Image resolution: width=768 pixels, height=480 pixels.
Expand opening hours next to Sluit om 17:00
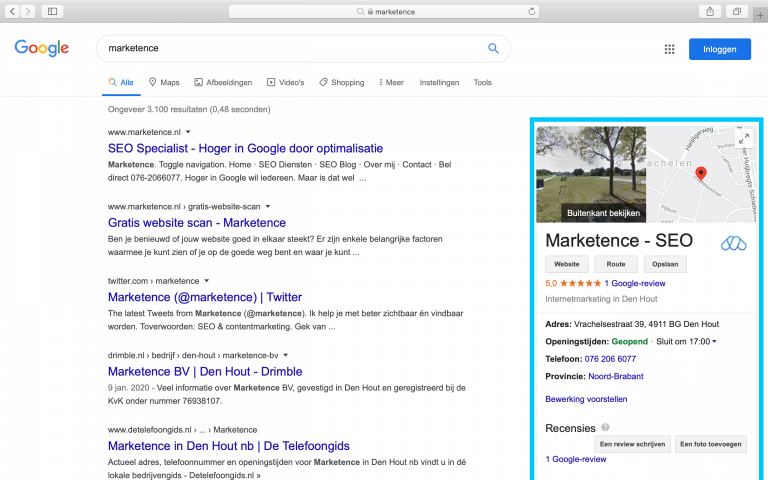tap(714, 342)
